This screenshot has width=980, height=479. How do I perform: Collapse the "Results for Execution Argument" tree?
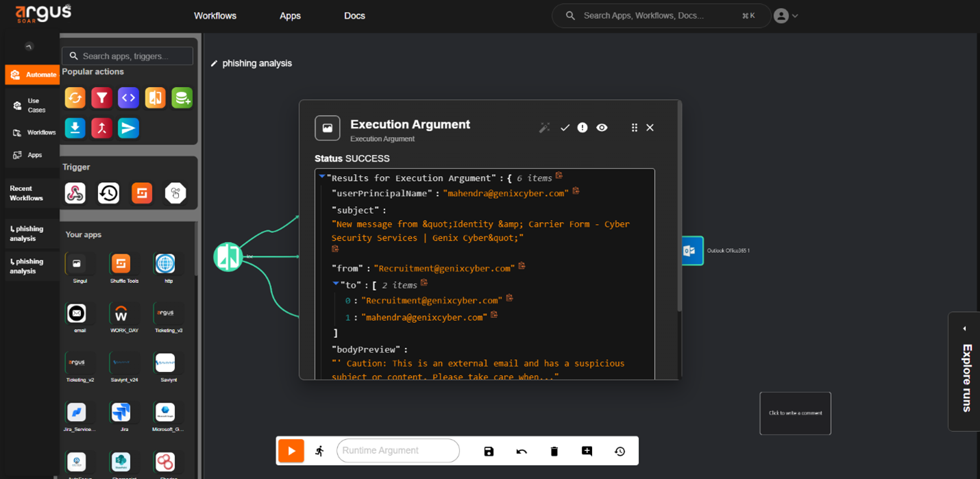322,177
